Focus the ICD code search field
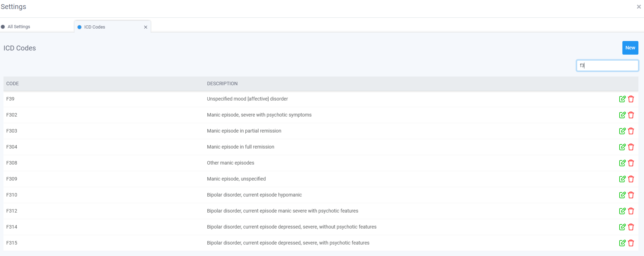This screenshot has width=644, height=256. (x=607, y=65)
